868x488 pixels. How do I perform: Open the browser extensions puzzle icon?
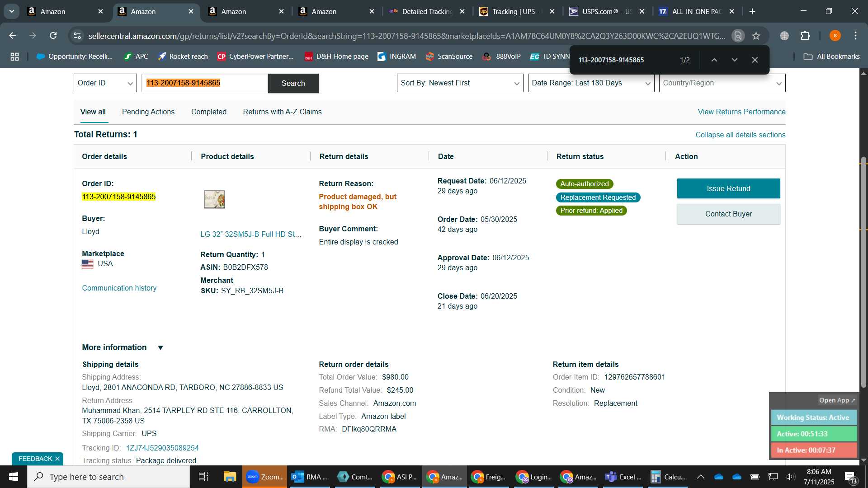(x=805, y=36)
